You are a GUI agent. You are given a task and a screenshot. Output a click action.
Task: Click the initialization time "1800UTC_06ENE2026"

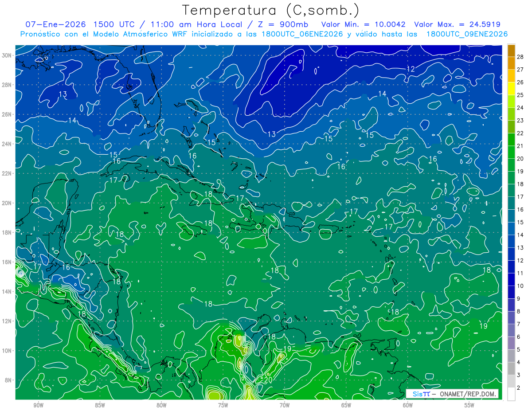[302, 34]
